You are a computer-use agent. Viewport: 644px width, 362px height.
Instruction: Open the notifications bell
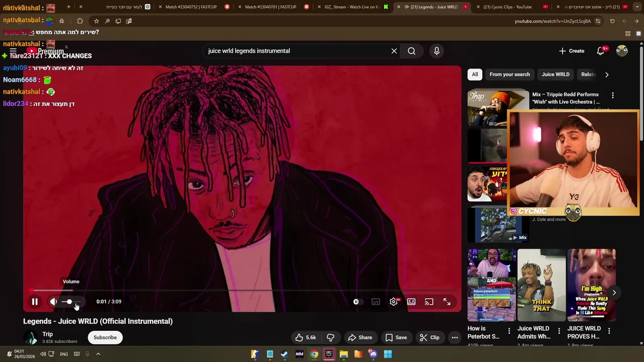[601, 51]
